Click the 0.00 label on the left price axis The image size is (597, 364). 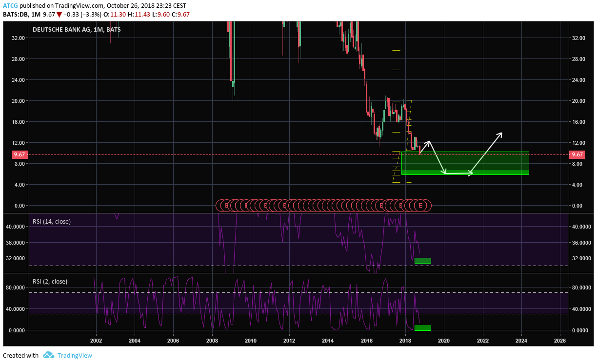tap(19, 206)
